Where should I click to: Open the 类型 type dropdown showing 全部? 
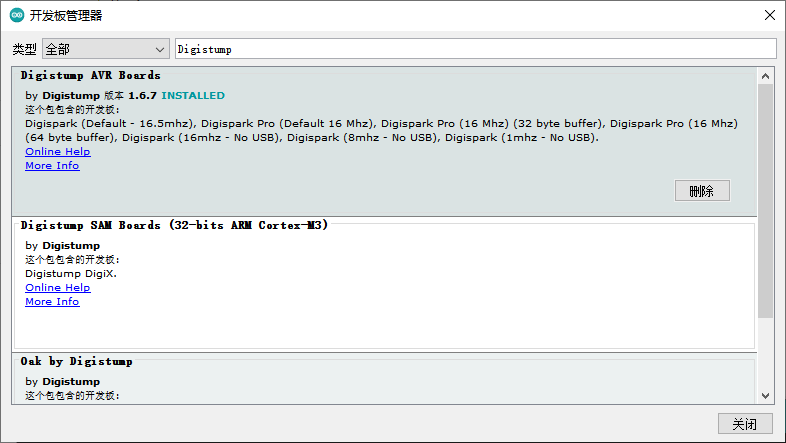click(106, 49)
